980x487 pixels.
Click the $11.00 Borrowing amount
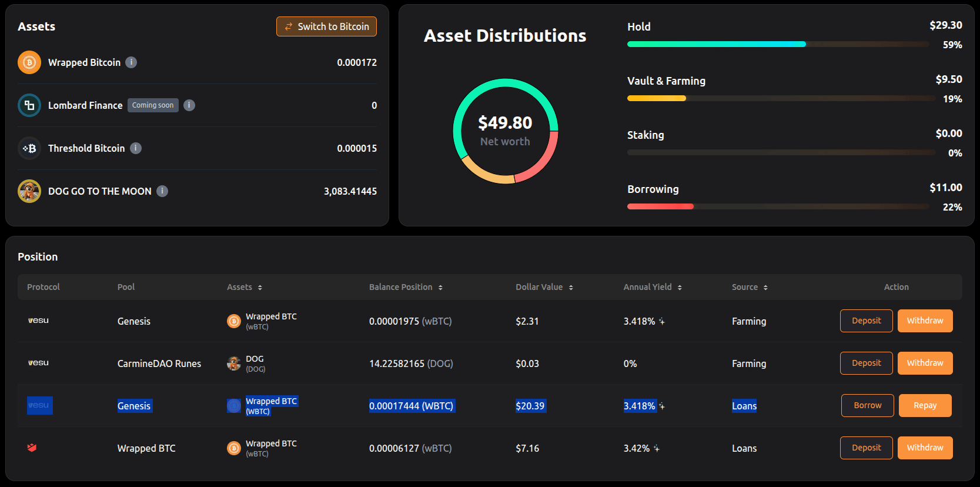point(946,188)
